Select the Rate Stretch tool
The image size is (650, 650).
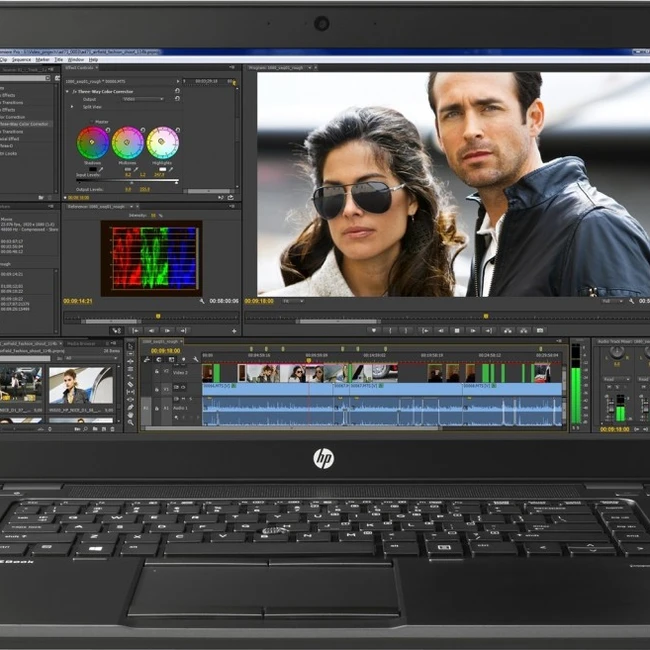(131, 376)
